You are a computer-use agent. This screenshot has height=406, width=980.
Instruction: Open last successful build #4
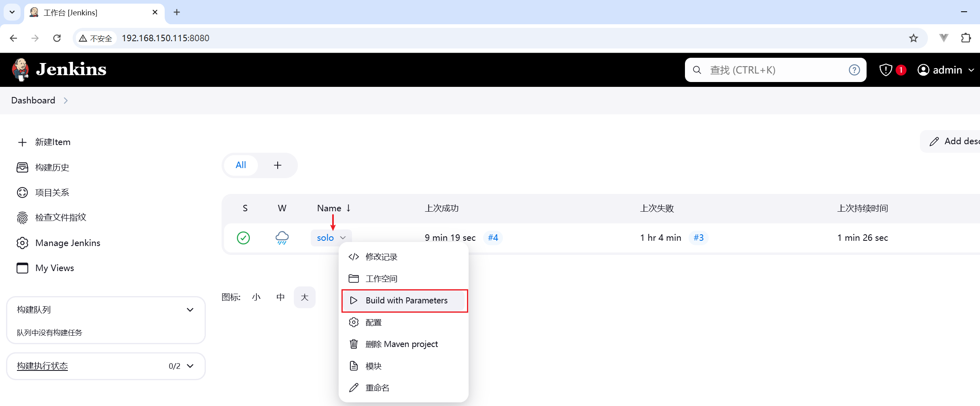point(493,238)
